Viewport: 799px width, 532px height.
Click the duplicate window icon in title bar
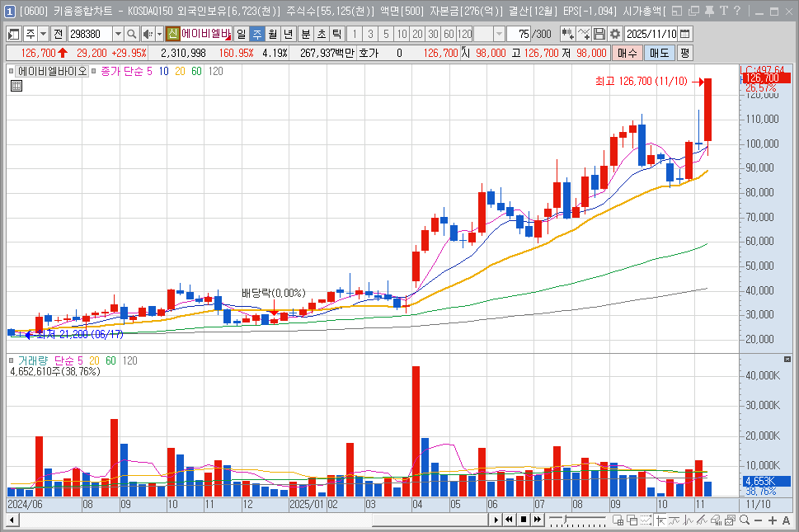point(693,11)
